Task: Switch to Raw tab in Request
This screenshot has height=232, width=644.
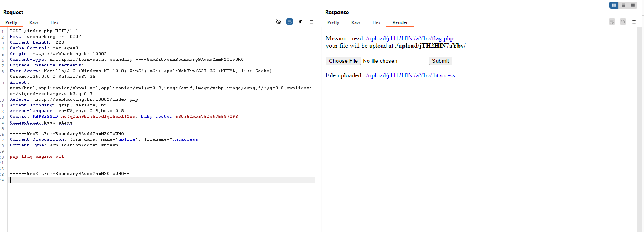Action: [34, 22]
